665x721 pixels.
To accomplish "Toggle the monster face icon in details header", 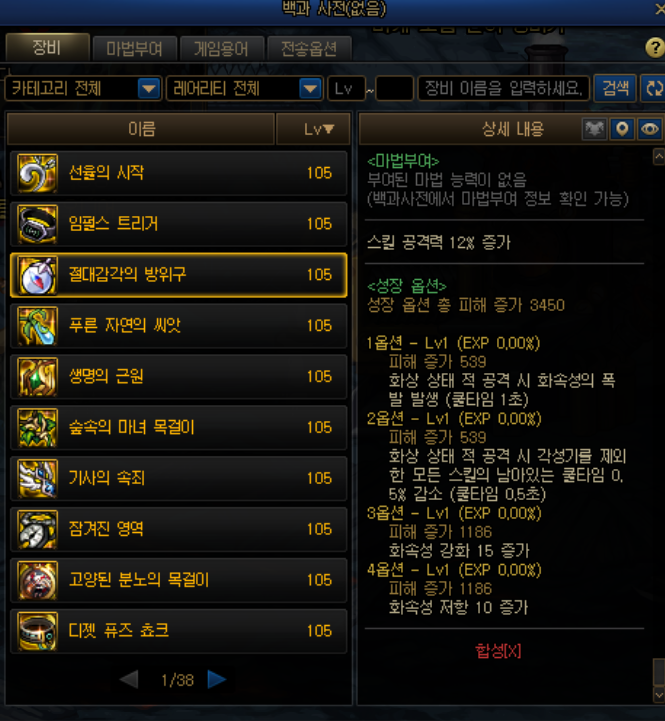I will point(594,129).
